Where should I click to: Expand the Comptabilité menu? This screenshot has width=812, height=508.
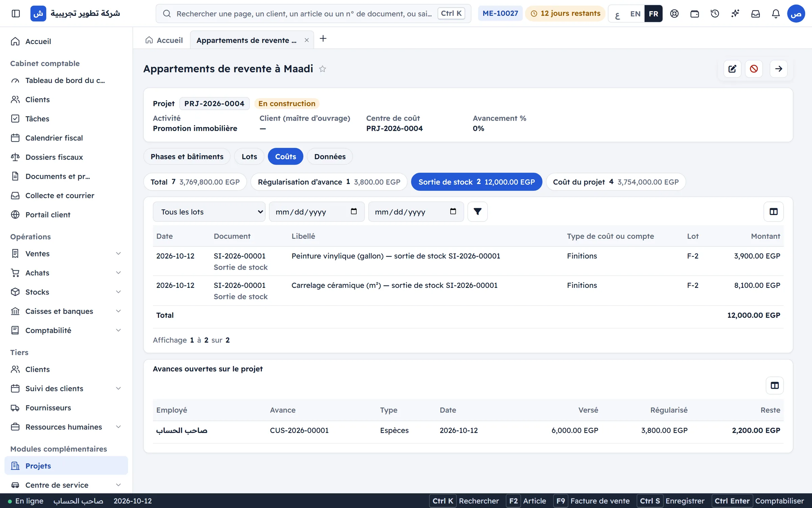point(66,330)
